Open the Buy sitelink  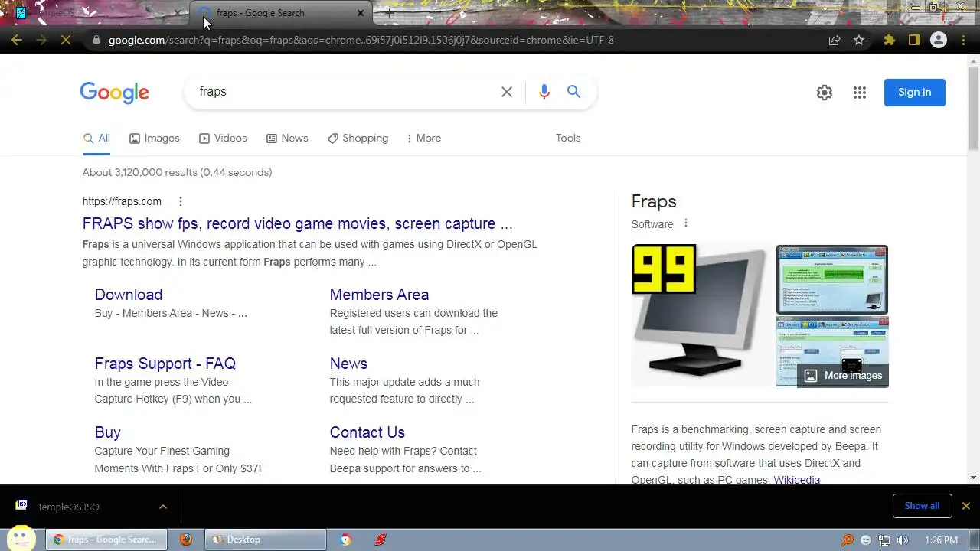(x=108, y=432)
